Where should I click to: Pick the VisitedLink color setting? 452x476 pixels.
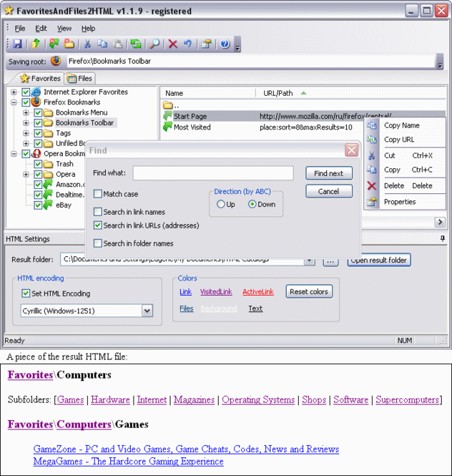point(216,291)
